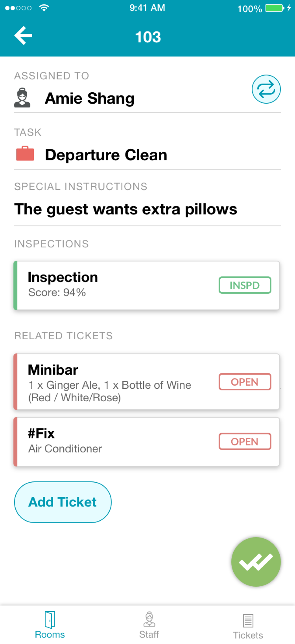Expand the Minibar ticket details
Screen dimensions: 295x644
click(x=117, y=382)
